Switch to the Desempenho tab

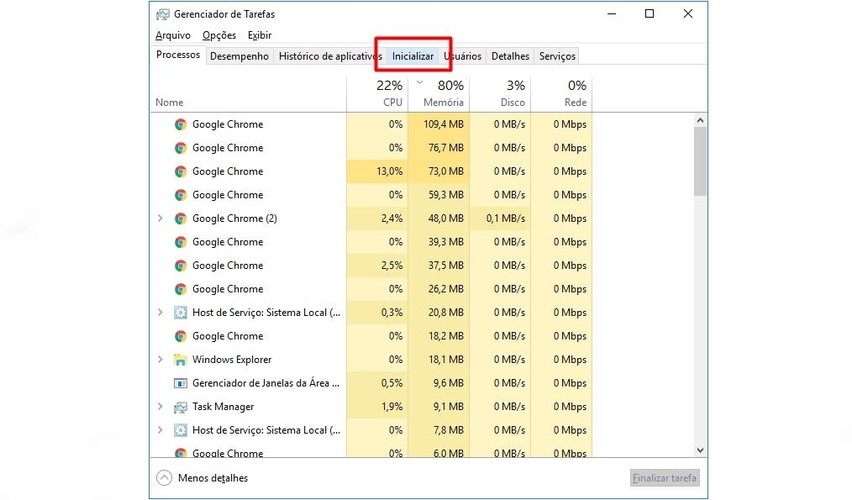[239, 56]
